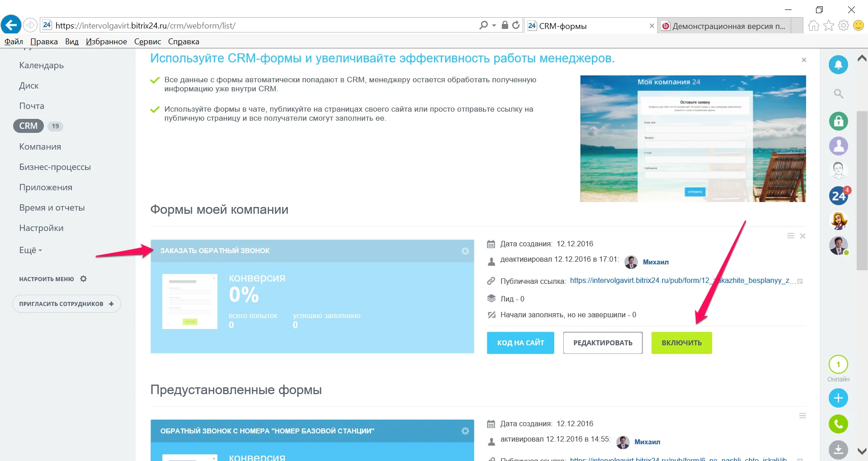Image resolution: width=868 pixels, height=461 pixels.
Task: Open hamburger menu of first form row
Action: 791,236
